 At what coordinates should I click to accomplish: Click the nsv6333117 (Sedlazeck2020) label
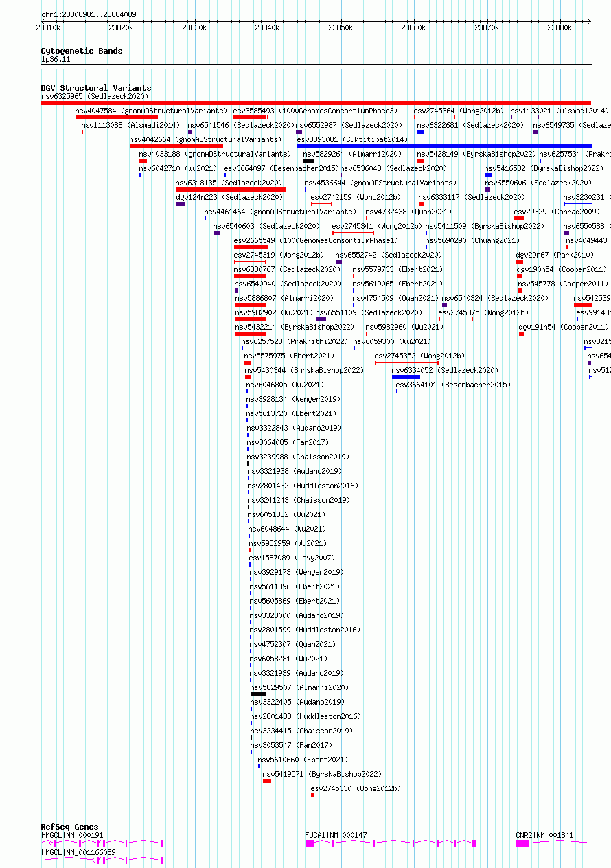[x=472, y=197]
